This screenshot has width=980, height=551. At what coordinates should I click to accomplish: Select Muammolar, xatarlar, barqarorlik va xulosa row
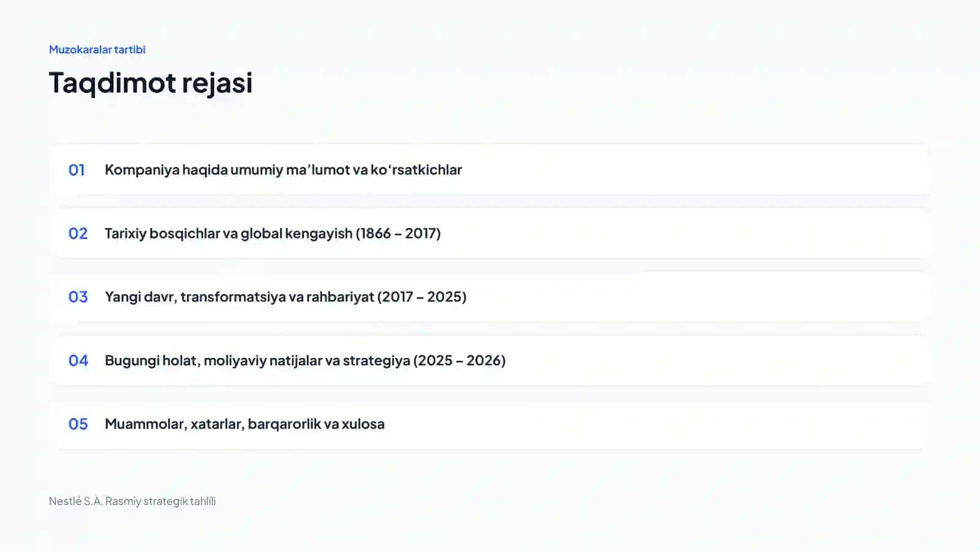pos(490,424)
